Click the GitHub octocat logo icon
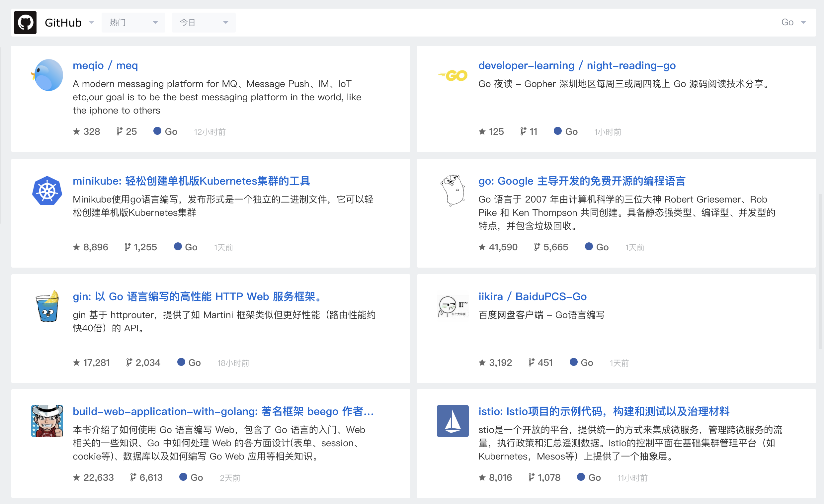824x504 pixels. [25, 22]
